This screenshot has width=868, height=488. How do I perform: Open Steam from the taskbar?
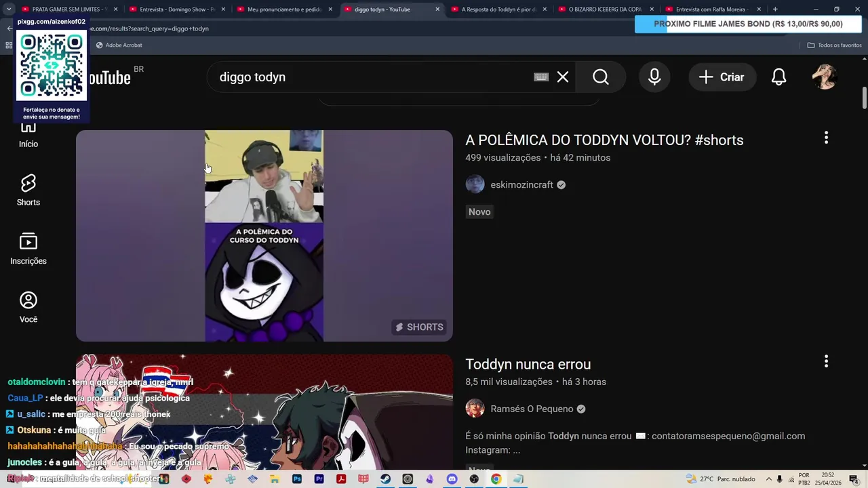click(385, 479)
